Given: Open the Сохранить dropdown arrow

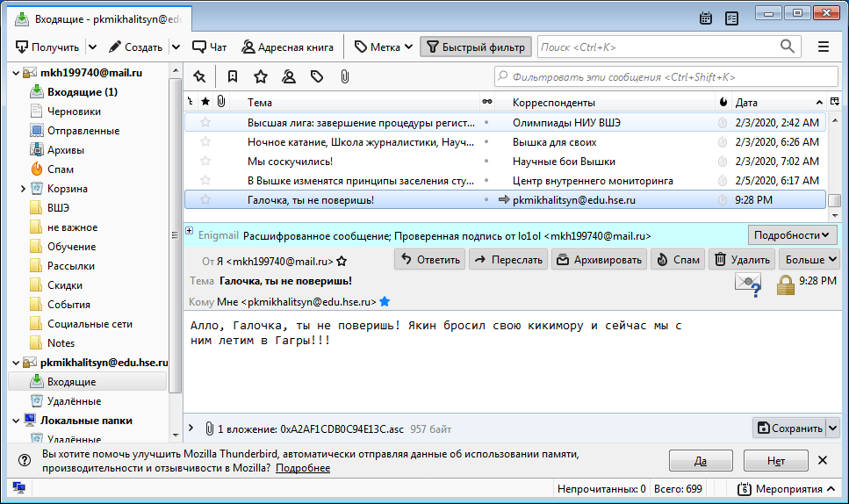Looking at the screenshot, I should coord(832,428).
